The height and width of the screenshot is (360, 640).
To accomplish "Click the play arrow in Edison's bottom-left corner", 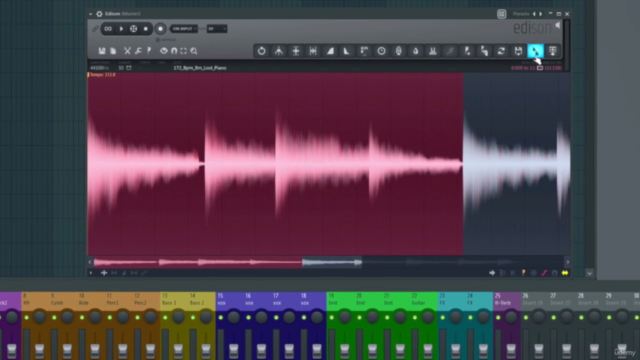I will pos(91,273).
